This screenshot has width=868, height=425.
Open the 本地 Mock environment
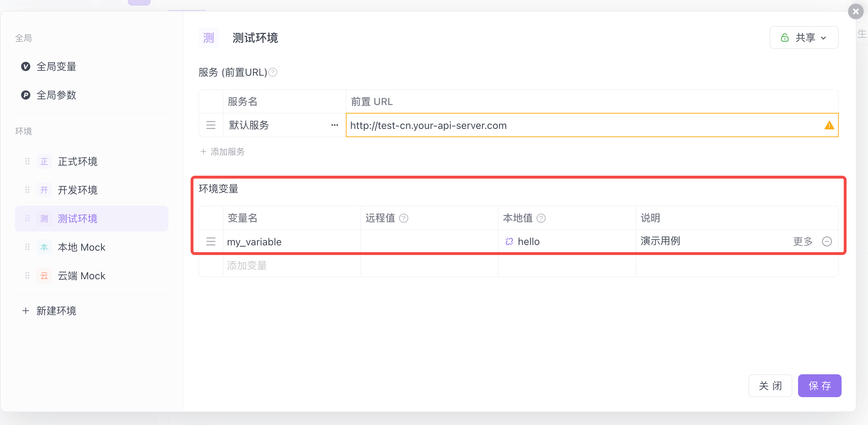[x=81, y=247]
